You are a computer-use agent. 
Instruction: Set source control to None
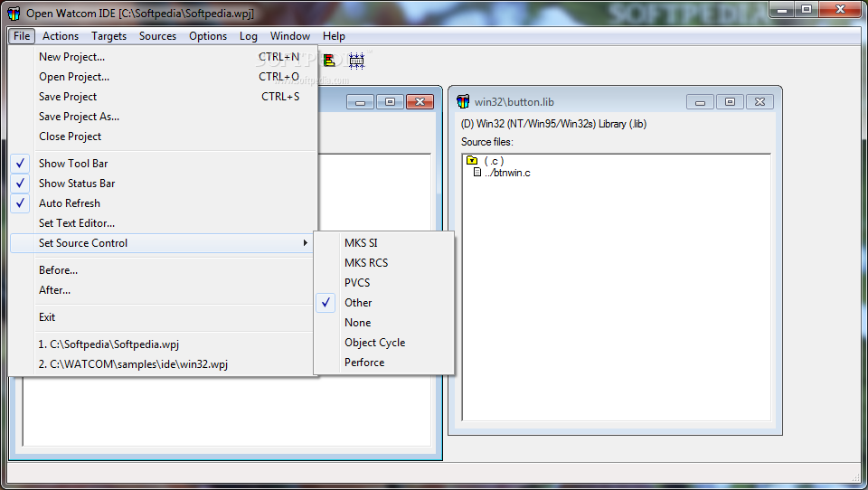(384, 323)
